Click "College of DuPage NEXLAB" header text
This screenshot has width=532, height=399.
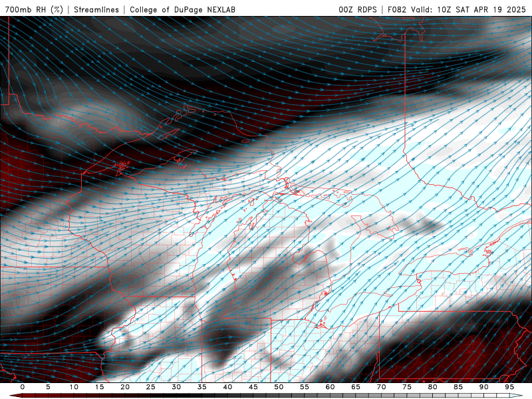point(182,9)
